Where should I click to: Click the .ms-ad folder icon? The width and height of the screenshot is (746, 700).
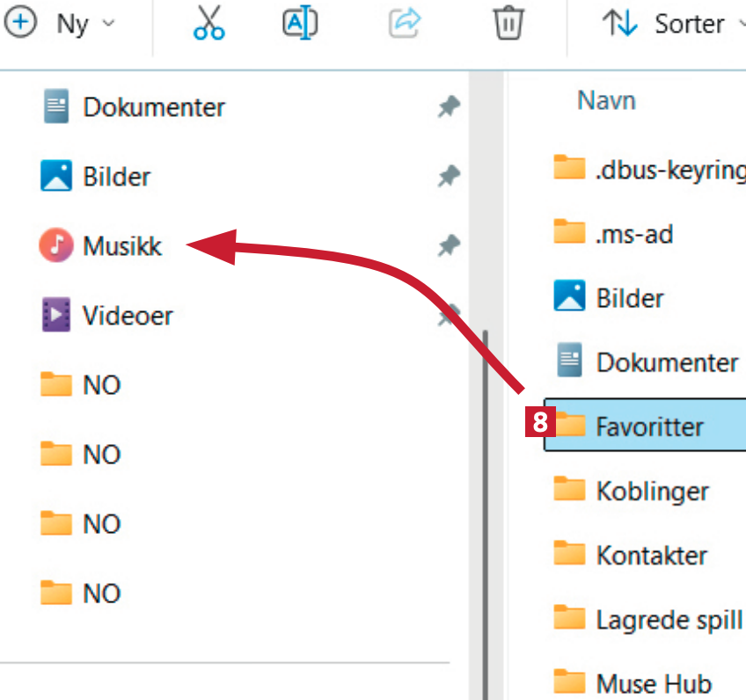click(570, 234)
